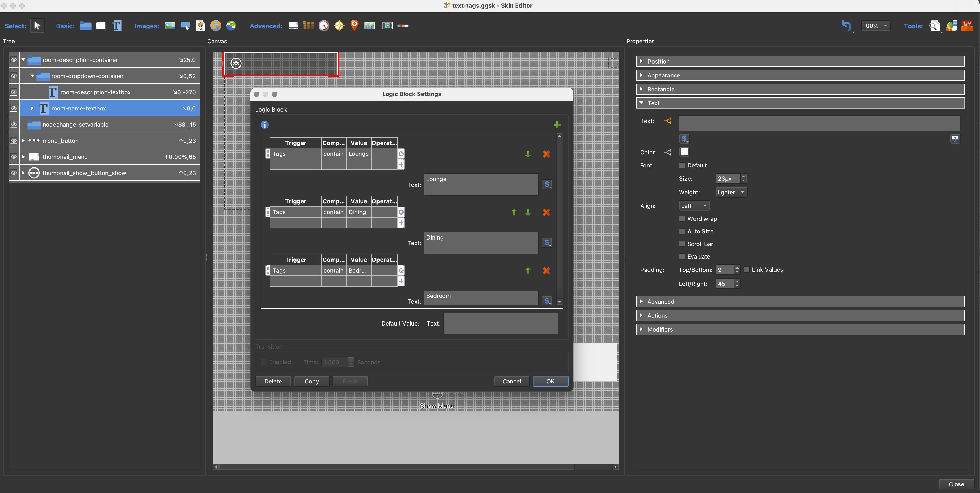This screenshot has height=493, width=980.
Task: Hide room-description-container in tree
Action: [14, 60]
